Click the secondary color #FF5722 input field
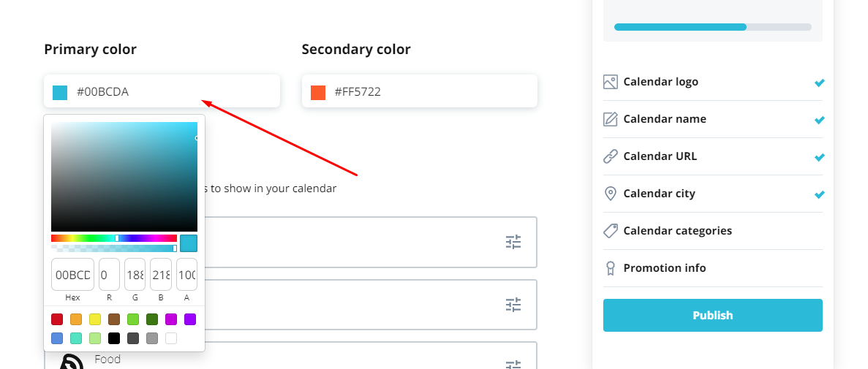This screenshot has width=868, height=369. pos(420,91)
